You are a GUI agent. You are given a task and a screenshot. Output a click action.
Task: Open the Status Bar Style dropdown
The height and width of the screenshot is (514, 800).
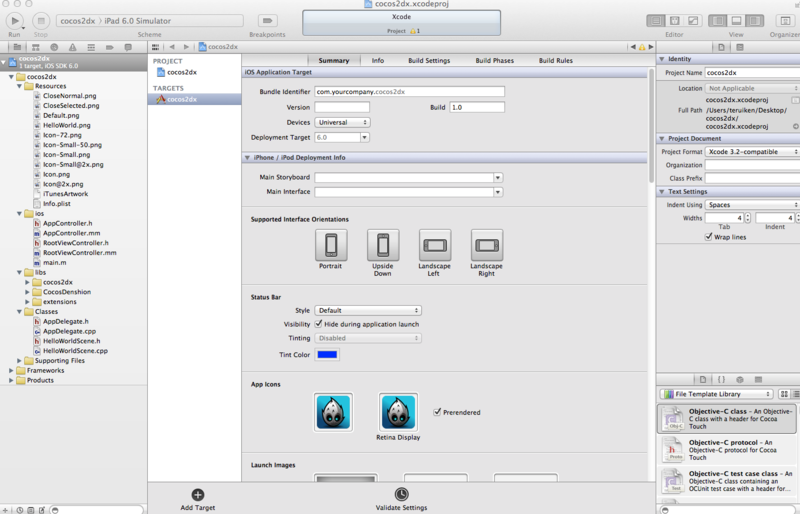tap(368, 310)
